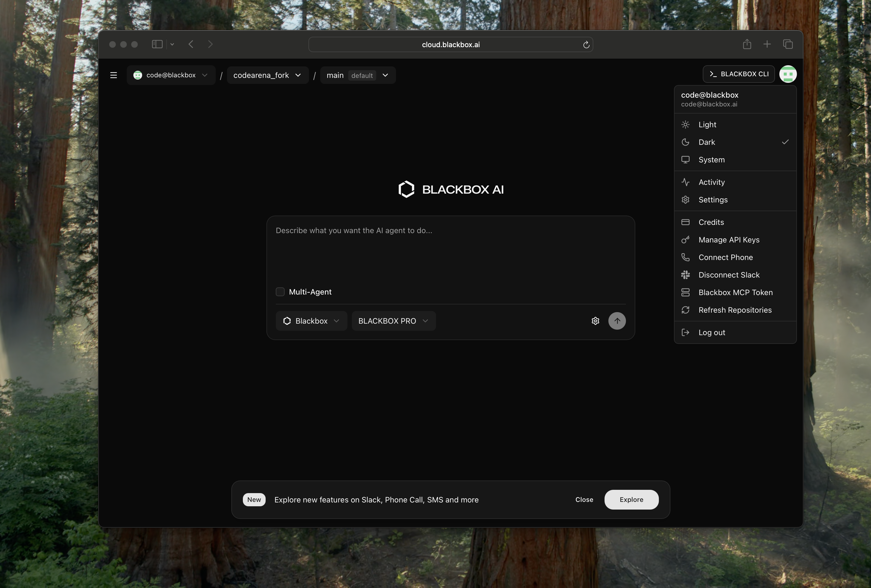
Task: Open Manage API Keys menu item
Action: tap(729, 240)
